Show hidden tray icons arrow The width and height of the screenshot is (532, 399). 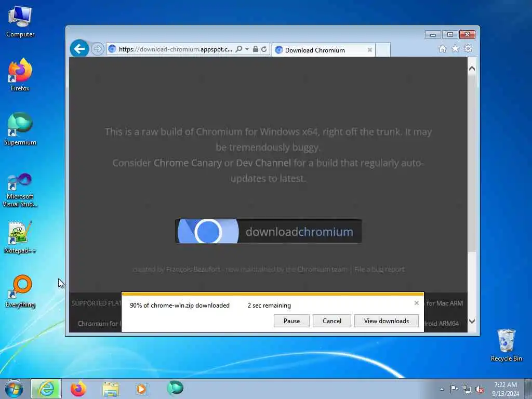click(442, 389)
